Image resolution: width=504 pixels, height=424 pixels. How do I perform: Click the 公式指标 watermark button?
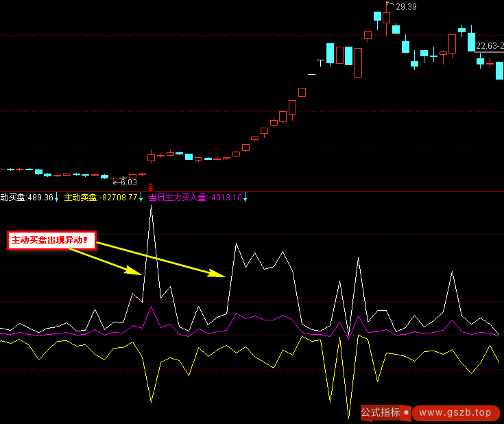[381, 412]
